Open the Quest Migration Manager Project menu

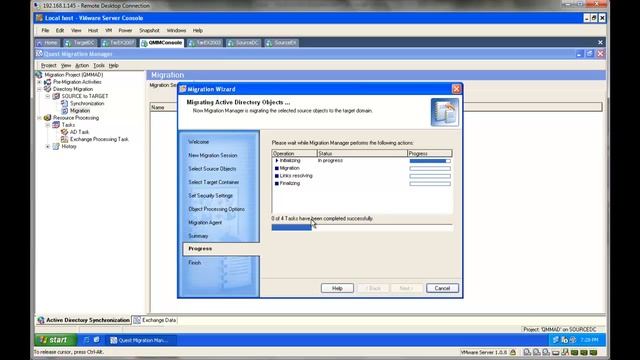(49, 65)
